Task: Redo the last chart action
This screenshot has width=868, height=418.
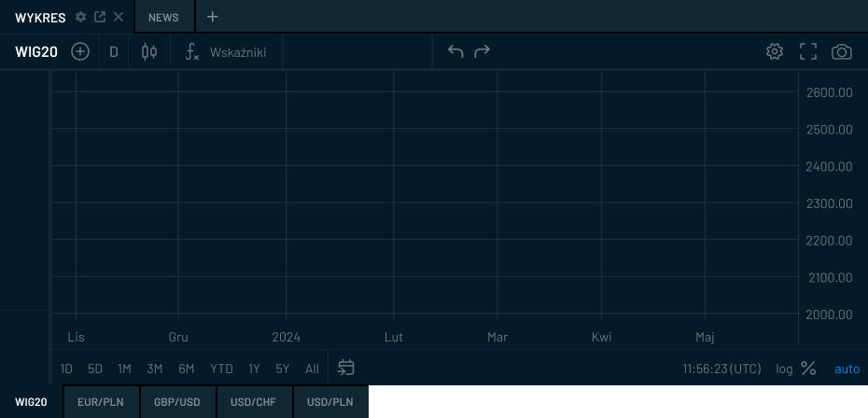Action: click(x=482, y=51)
